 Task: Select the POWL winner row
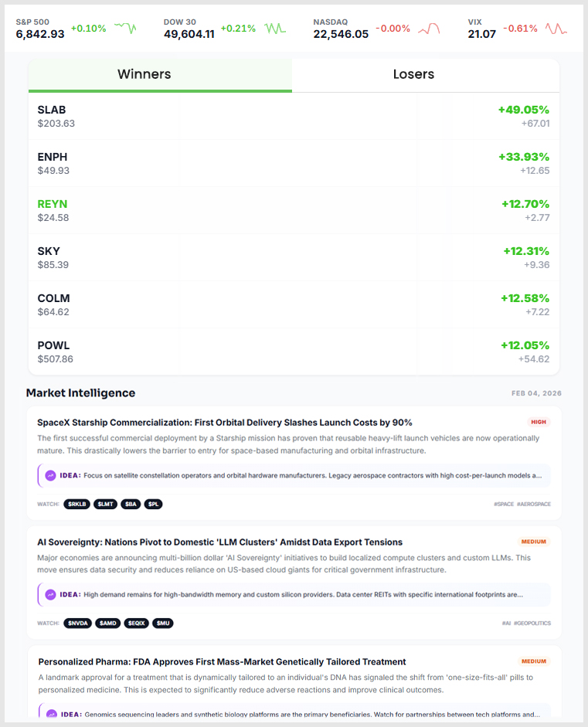(294, 352)
